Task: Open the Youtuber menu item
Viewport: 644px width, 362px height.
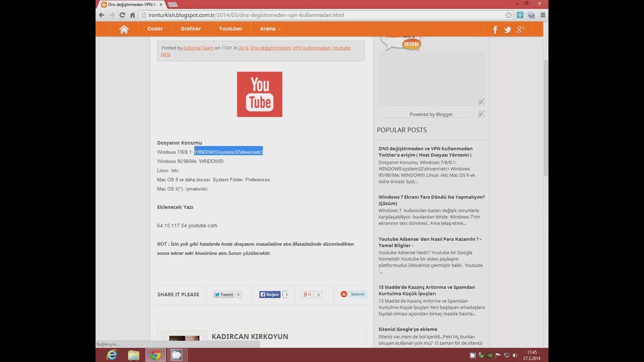Action: pos(230,29)
